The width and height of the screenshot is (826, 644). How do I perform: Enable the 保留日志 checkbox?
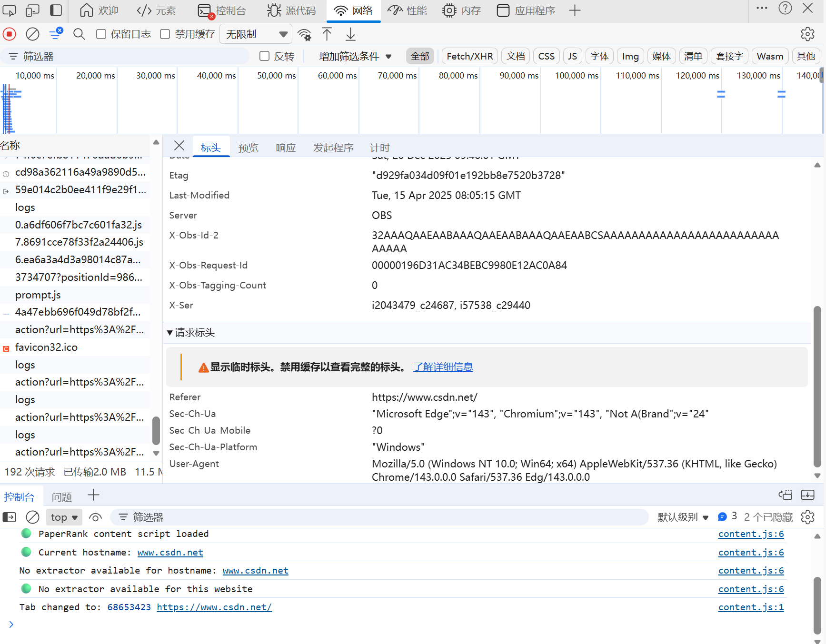point(100,34)
